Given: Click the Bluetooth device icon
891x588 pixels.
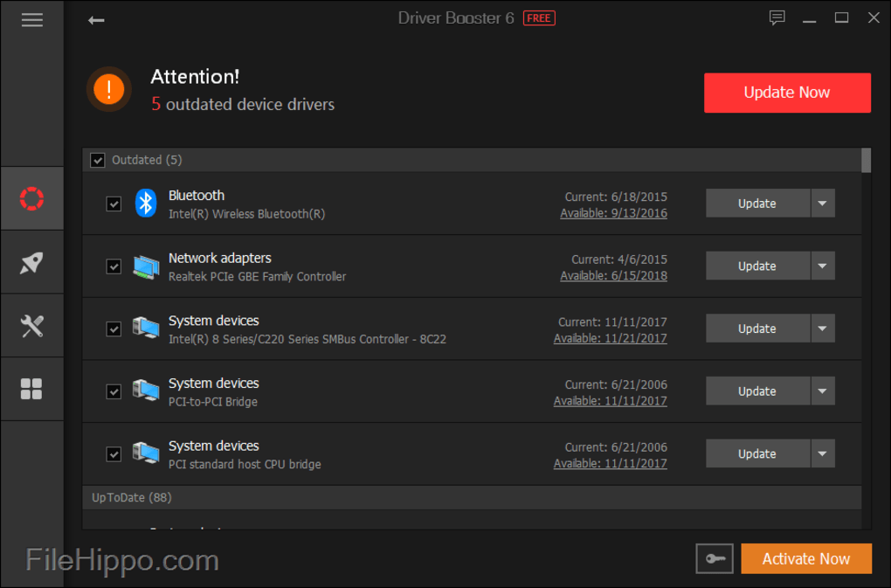Looking at the screenshot, I should coord(145,203).
